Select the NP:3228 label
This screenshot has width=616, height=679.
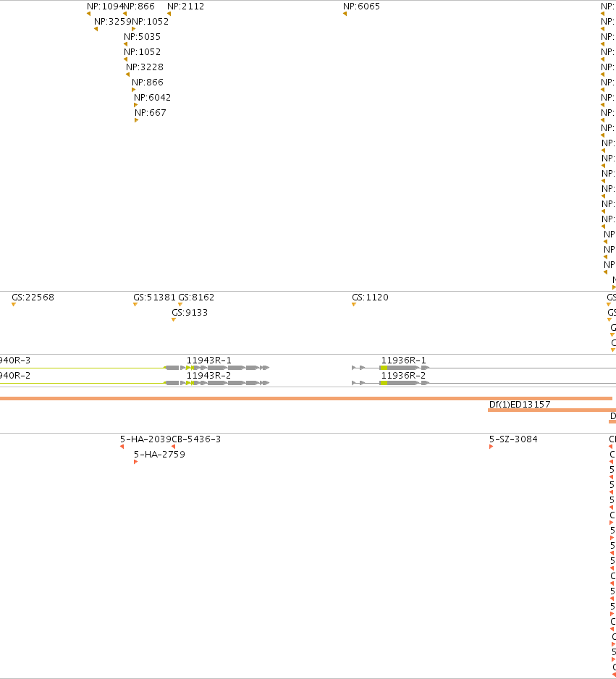click(x=145, y=67)
